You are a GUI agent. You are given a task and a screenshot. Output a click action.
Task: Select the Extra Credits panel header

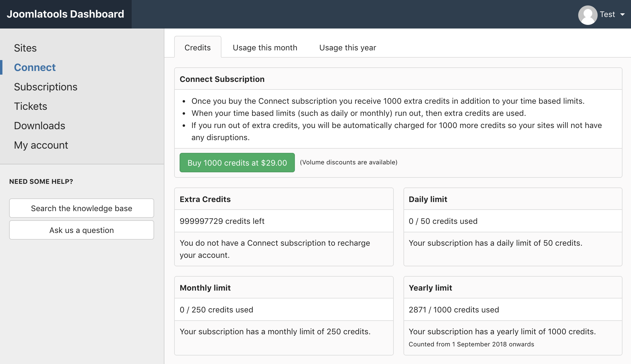(x=284, y=199)
